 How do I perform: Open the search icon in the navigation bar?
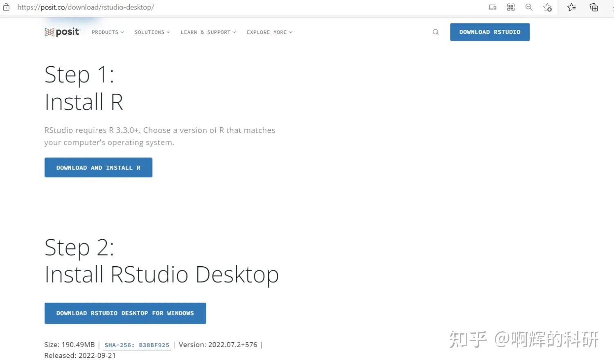point(436,32)
